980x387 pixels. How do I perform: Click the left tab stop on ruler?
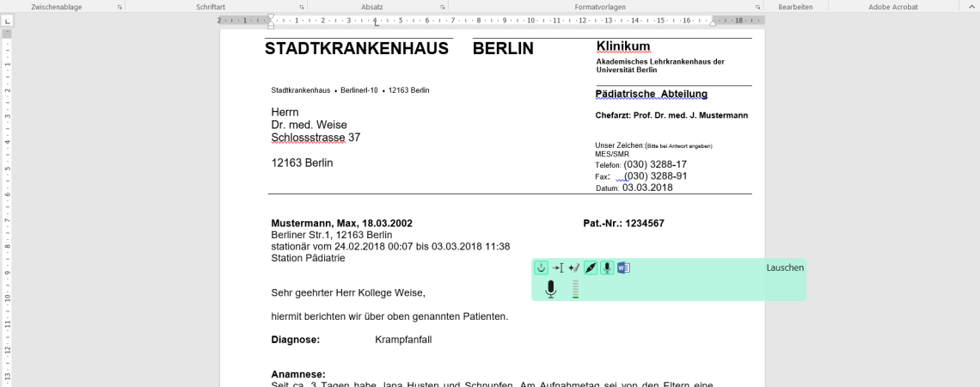377,24
